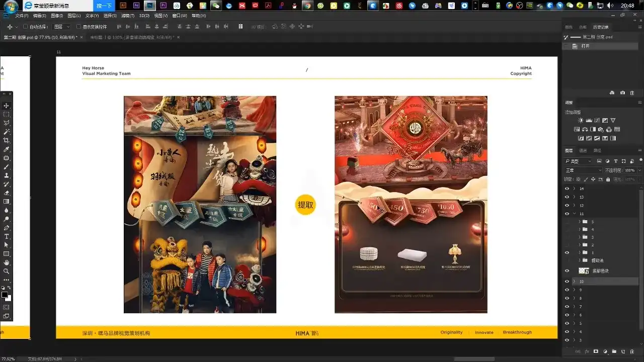Select the Zoom tool
This screenshot has width=644, height=362.
point(6,271)
